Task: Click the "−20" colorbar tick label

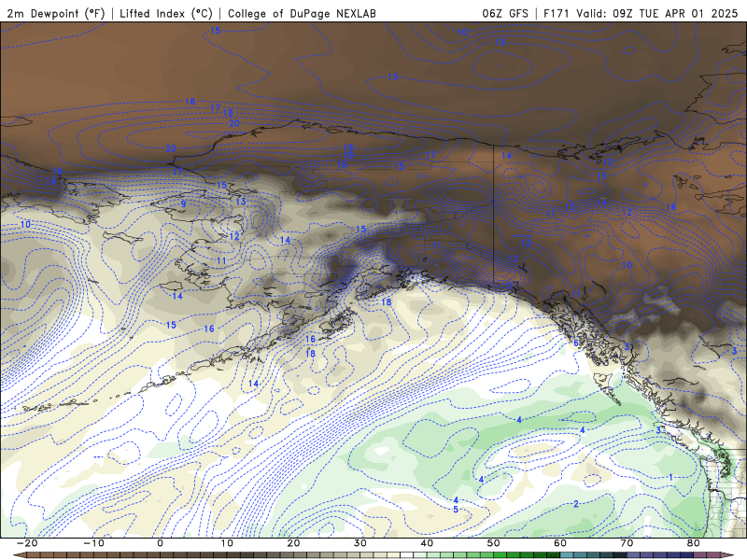Action: click(x=27, y=543)
